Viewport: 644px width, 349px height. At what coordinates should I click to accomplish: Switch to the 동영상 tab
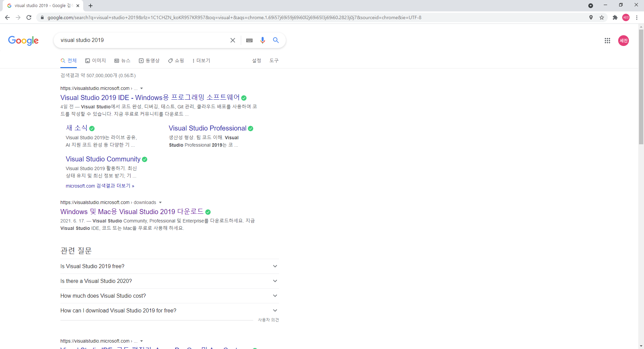(149, 61)
